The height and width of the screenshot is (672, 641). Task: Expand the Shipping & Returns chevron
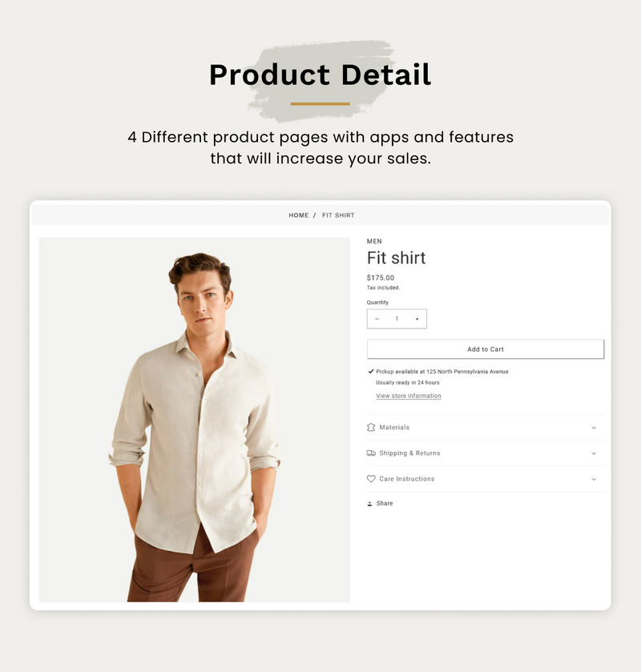point(594,453)
